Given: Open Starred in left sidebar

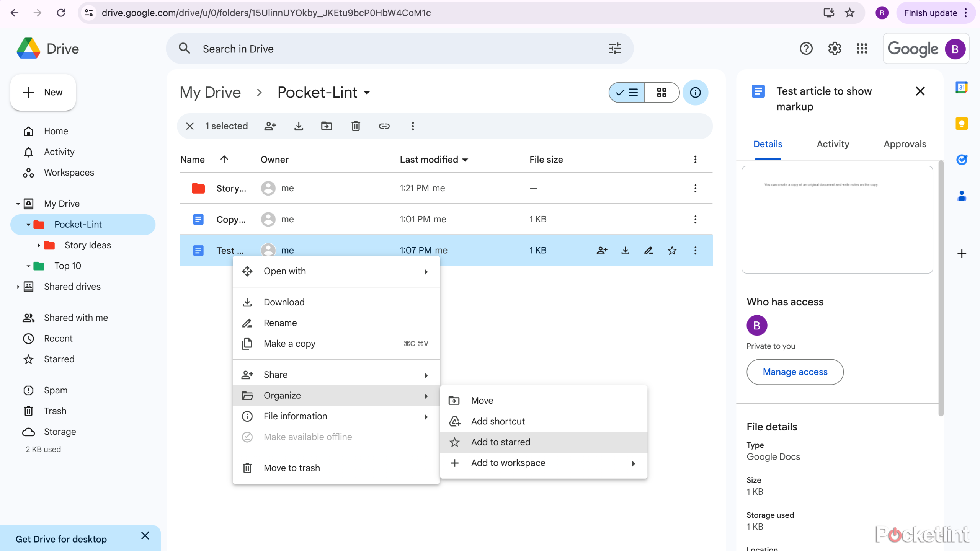Looking at the screenshot, I should pos(59,359).
